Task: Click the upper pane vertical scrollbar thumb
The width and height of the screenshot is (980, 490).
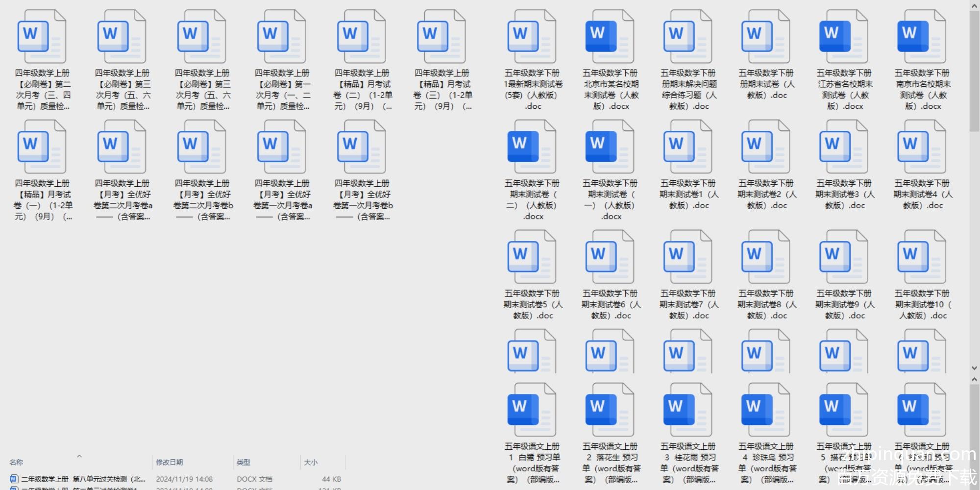Action: [x=974, y=69]
